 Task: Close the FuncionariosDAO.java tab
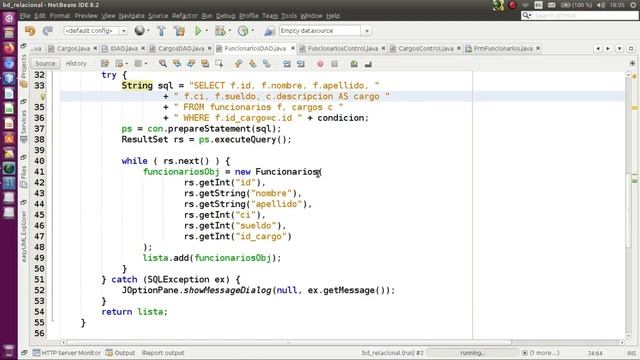[x=293, y=48]
